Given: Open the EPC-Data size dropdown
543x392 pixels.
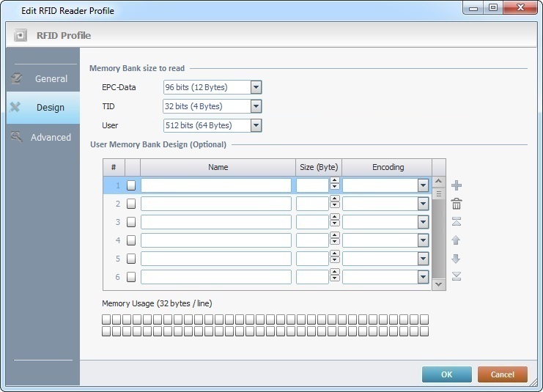Looking at the screenshot, I should click(x=256, y=87).
